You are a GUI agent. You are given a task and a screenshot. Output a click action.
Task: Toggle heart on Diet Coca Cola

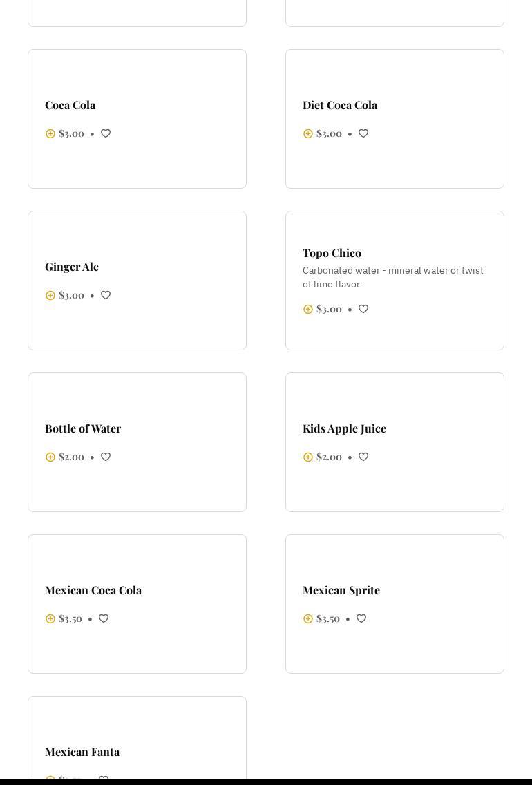(x=363, y=133)
